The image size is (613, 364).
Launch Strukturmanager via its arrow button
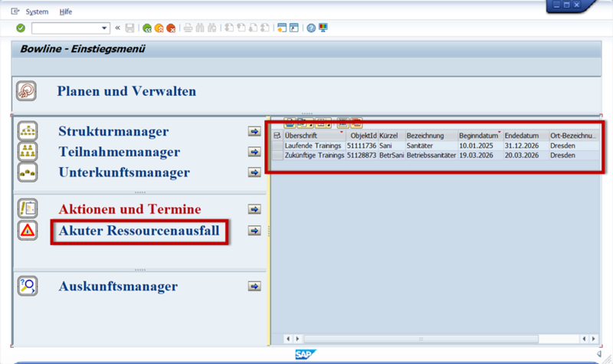(x=254, y=131)
